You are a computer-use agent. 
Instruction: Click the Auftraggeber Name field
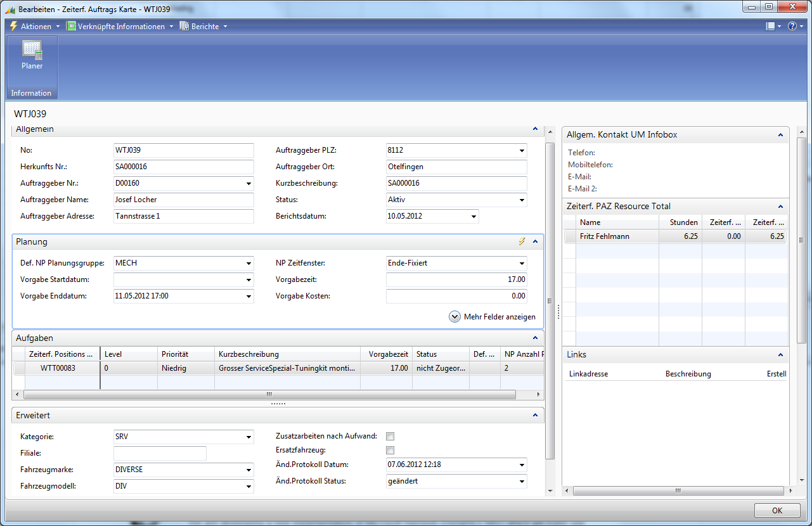(x=183, y=200)
